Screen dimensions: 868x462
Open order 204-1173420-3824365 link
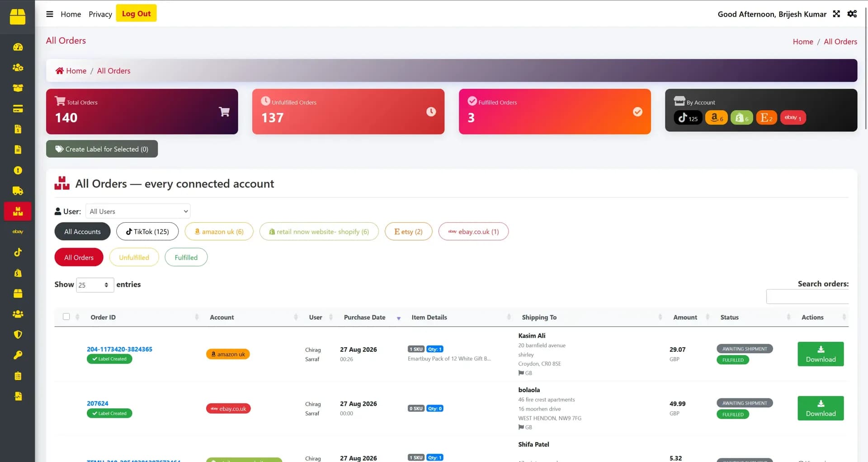click(119, 349)
